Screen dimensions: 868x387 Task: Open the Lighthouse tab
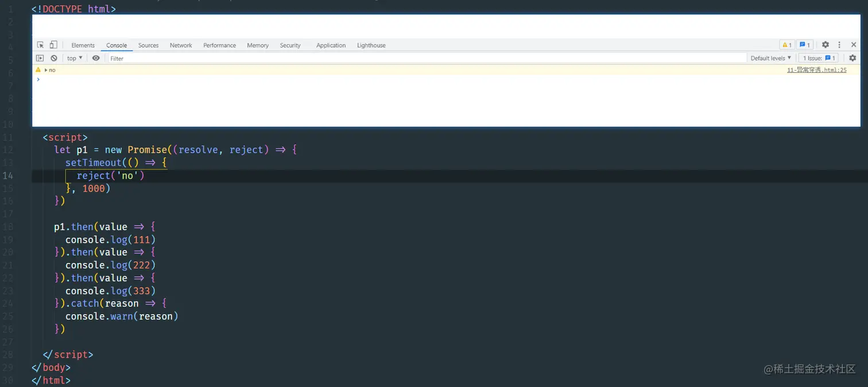[x=371, y=45]
